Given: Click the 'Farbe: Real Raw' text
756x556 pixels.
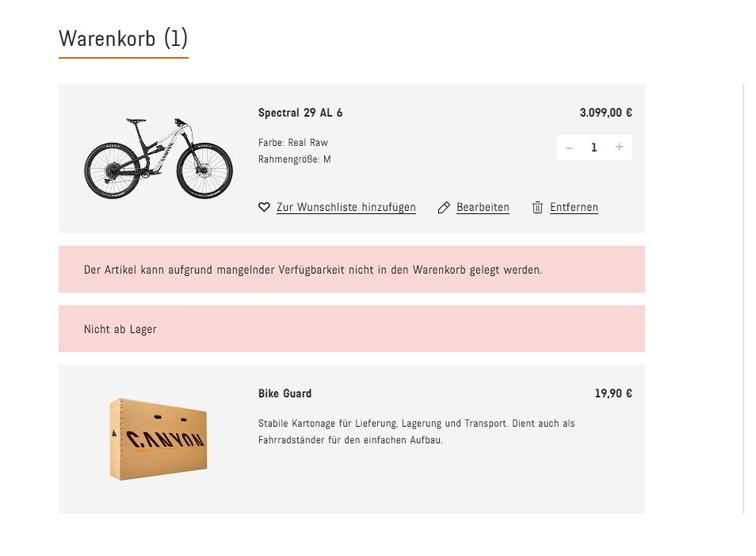Looking at the screenshot, I should point(293,143).
